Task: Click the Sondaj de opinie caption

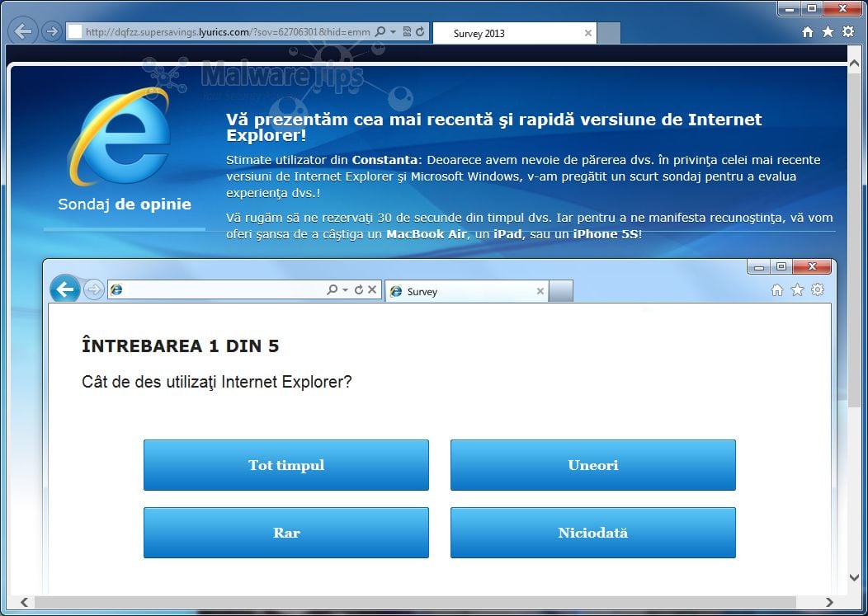Action: [125, 205]
